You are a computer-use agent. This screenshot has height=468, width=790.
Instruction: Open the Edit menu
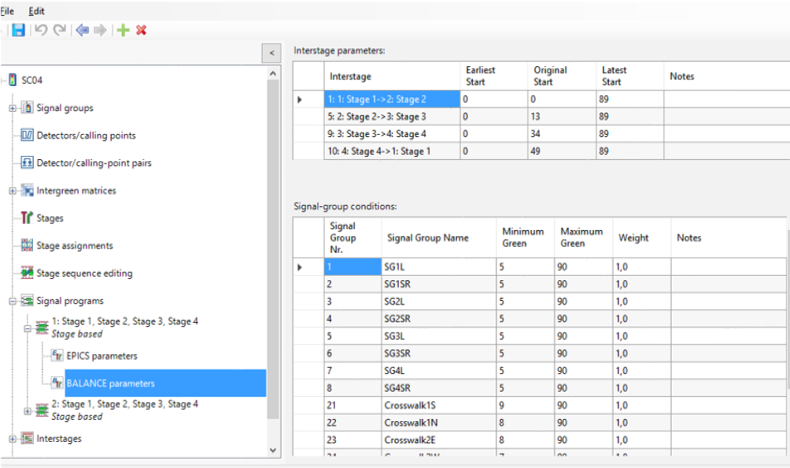(37, 10)
